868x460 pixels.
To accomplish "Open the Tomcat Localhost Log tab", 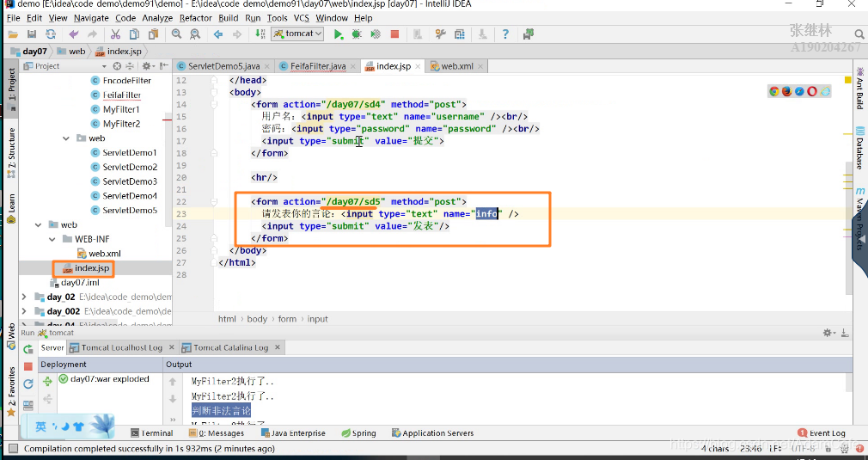I will point(122,347).
